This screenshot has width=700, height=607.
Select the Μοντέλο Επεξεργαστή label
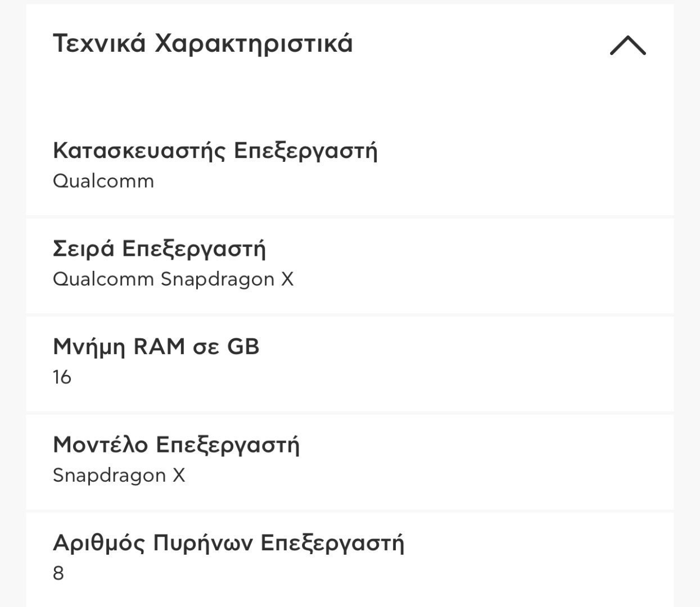coord(176,445)
